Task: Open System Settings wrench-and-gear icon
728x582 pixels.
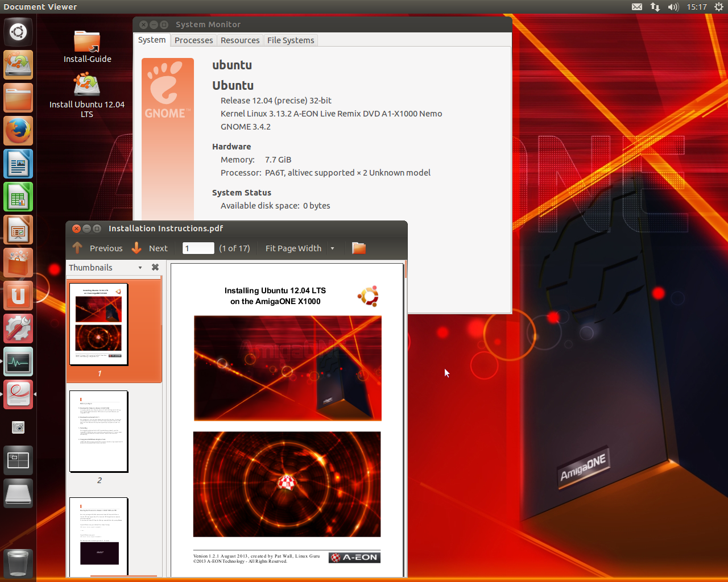Action: [18, 329]
